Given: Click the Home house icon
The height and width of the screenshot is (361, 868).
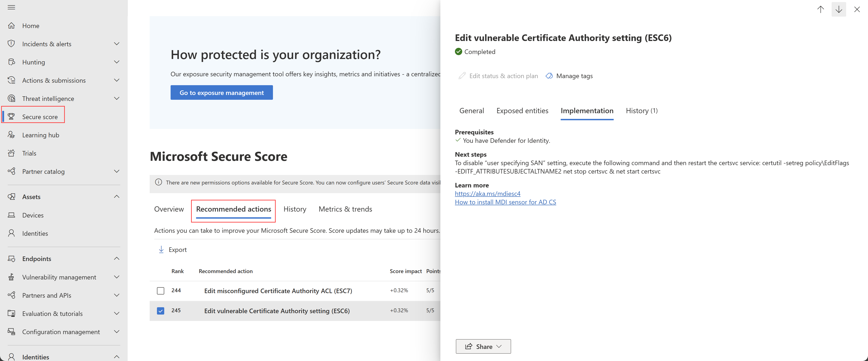Looking at the screenshot, I should coord(11,26).
